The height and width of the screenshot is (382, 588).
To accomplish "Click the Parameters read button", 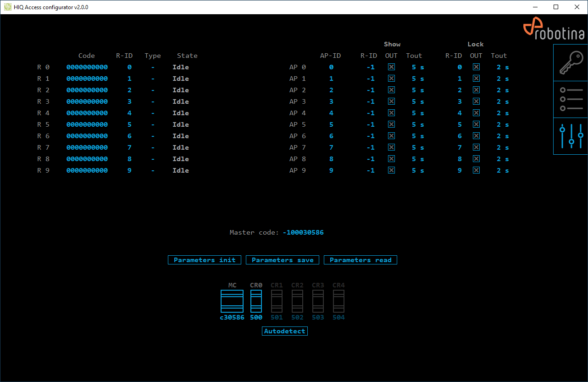I will (361, 260).
